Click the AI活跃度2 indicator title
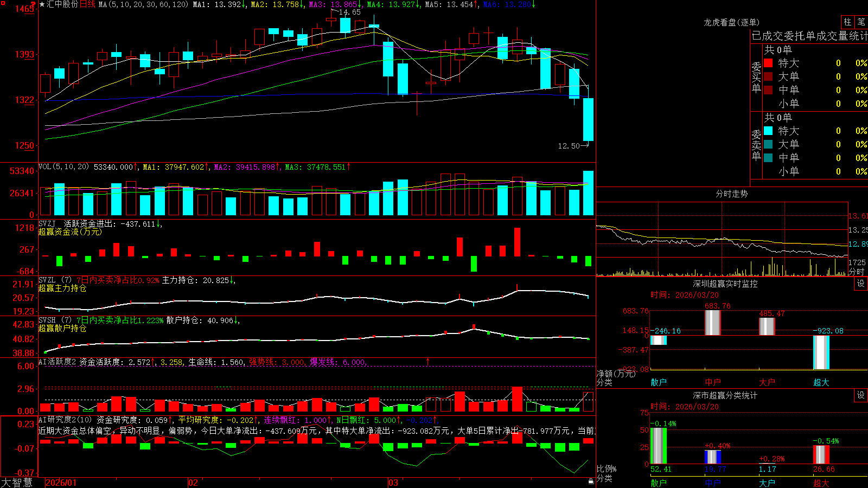The height and width of the screenshot is (488, 868). 57,362
